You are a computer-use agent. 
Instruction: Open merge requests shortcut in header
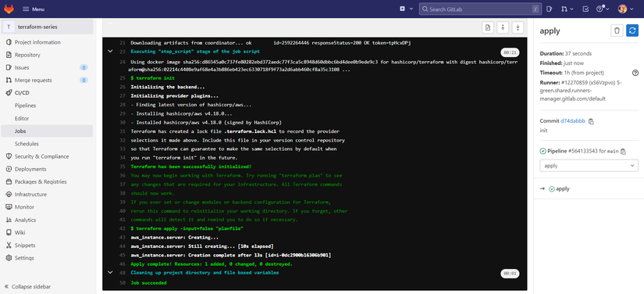(568, 9)
